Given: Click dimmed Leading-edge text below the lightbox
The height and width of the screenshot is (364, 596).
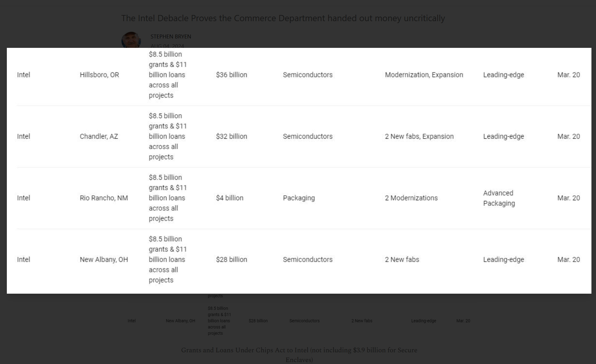Looking at the screenshot, I should click(x=423, y=321).
